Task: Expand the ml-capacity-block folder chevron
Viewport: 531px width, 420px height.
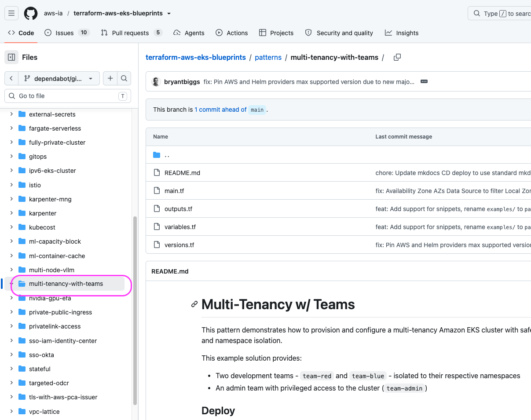Action: (x=11, y=241)
